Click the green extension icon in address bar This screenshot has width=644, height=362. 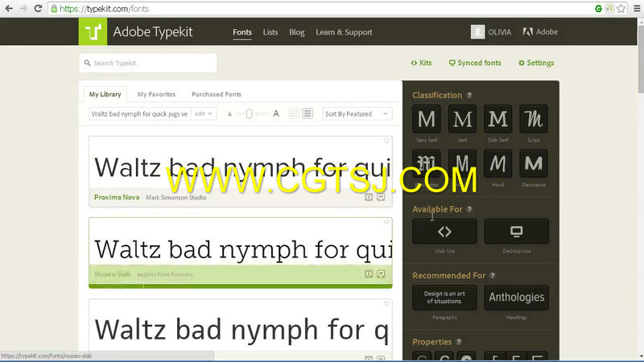598,8
